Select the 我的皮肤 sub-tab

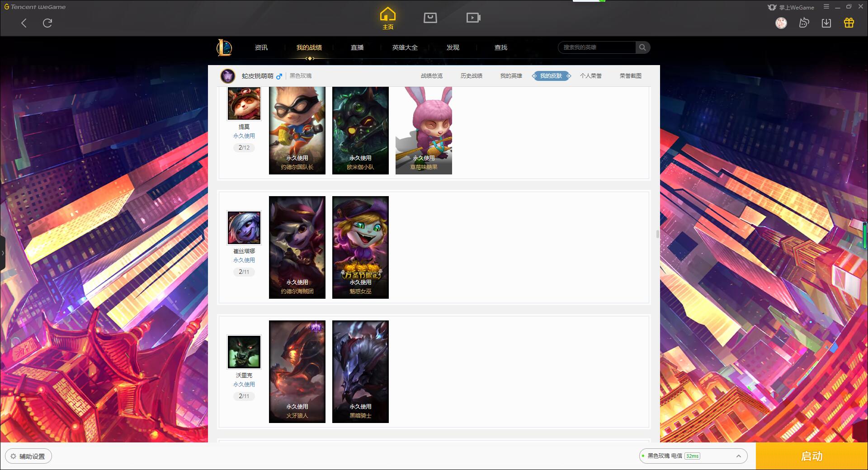pos(551,76)
